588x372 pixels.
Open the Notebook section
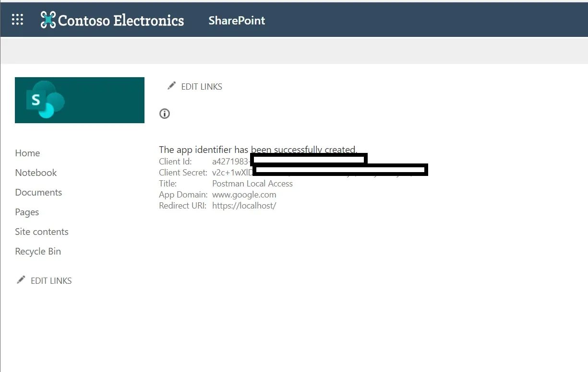(36, 173)
